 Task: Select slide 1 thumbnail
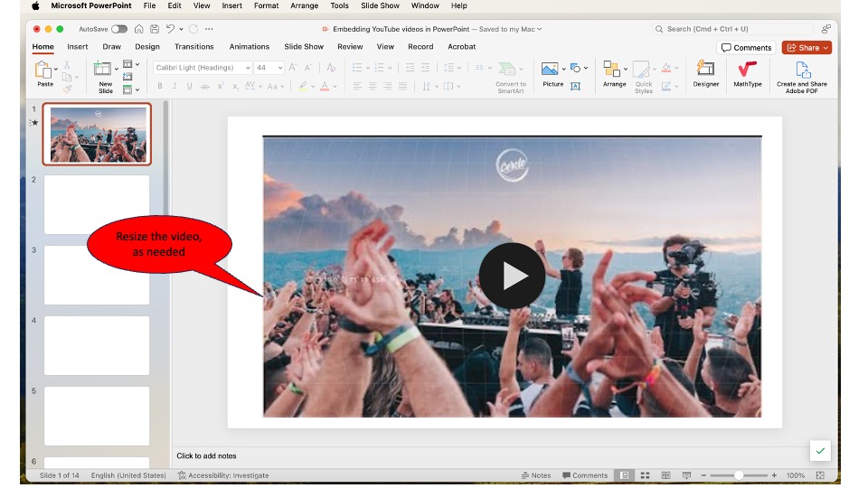[x=97, y=134]
